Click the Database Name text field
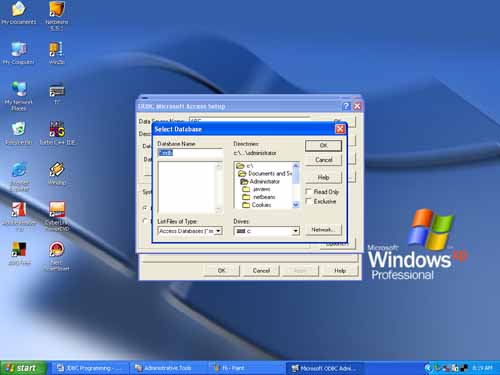Screen dimensions: 500x375 tap(190, 153)
